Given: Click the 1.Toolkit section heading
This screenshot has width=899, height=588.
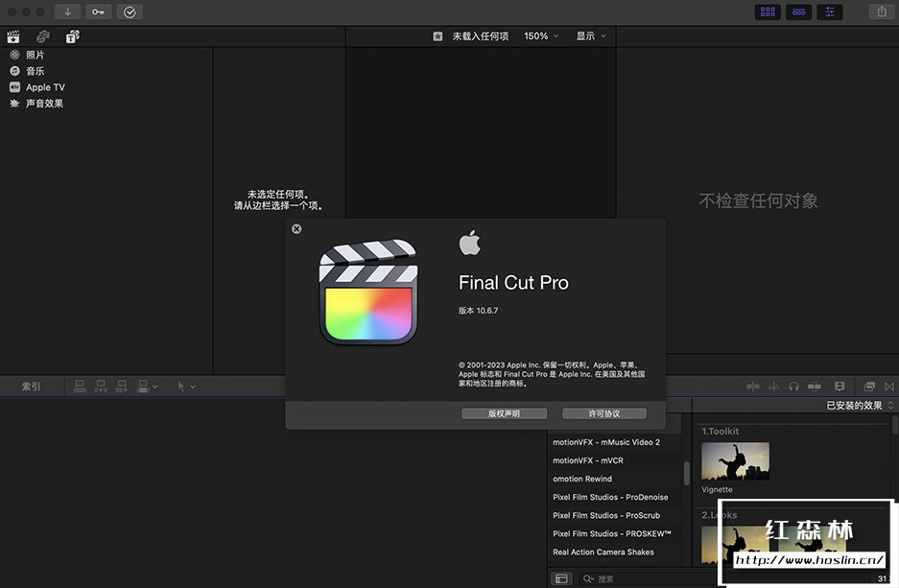Looking at the screenshot, I should pyautogui.click(x=721, y=432).
